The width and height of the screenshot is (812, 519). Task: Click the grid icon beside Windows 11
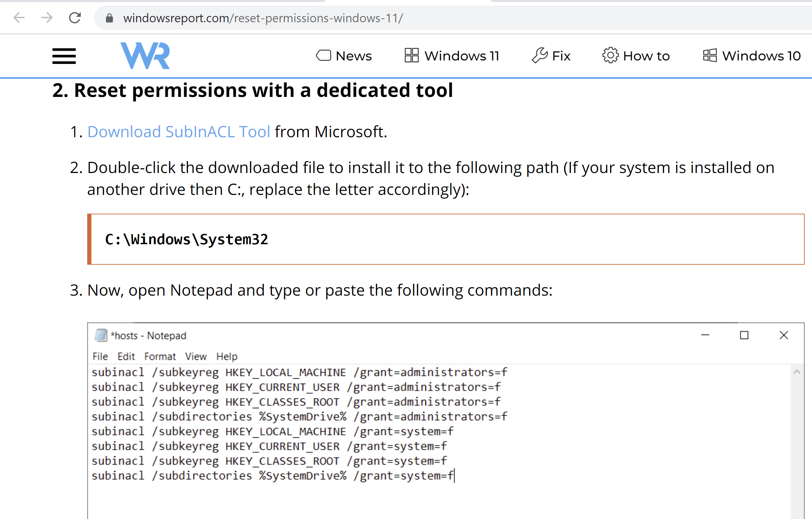(x=411, y=55)
